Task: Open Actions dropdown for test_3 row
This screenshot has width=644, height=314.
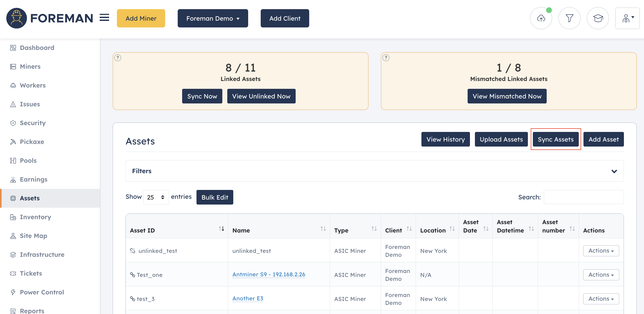Action: 601,299
